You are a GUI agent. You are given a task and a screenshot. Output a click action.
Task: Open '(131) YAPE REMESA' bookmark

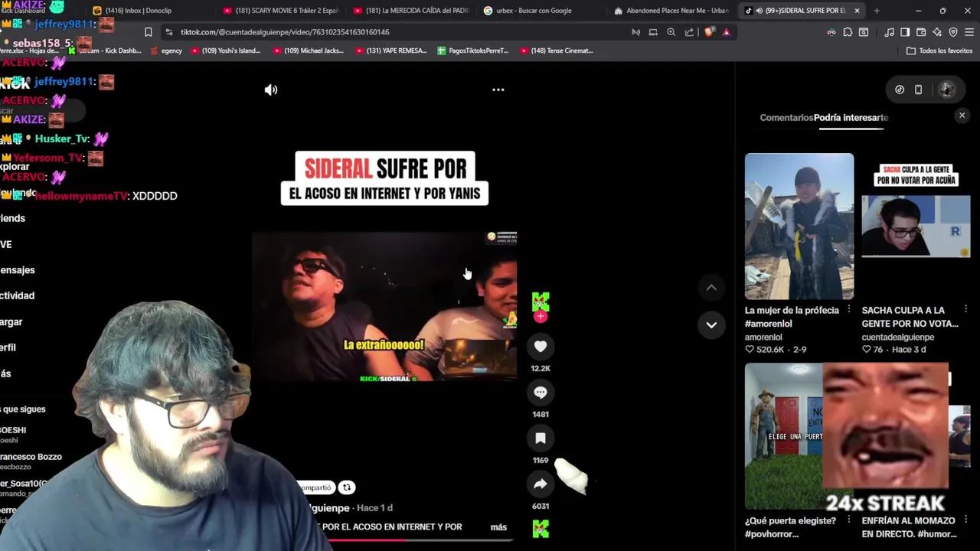tap(390, 51)
